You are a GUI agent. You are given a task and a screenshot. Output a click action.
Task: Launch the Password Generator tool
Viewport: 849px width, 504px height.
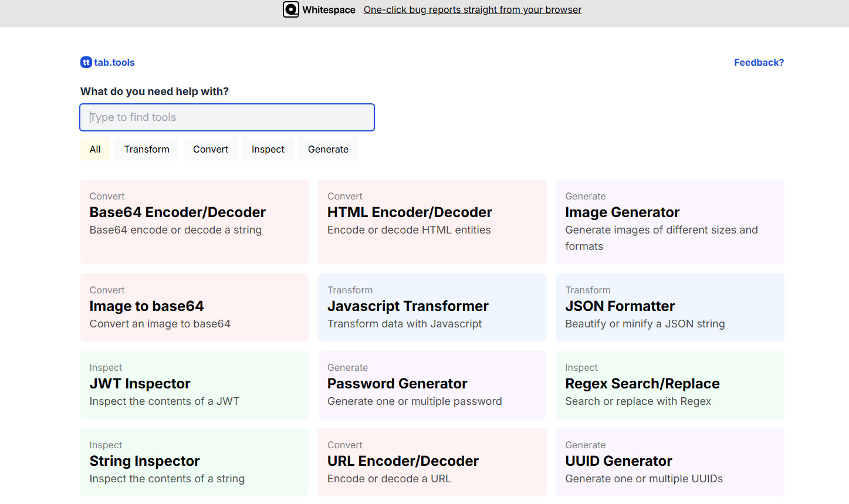click(x=432, y=384)
